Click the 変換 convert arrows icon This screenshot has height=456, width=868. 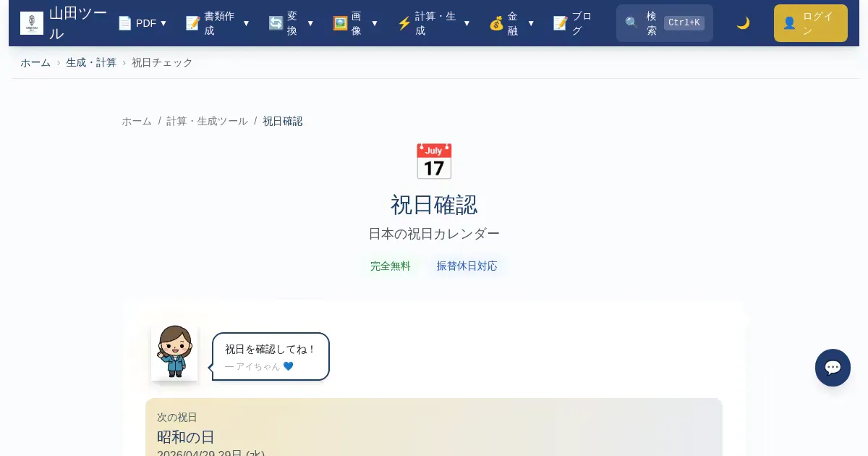point(276,23)
